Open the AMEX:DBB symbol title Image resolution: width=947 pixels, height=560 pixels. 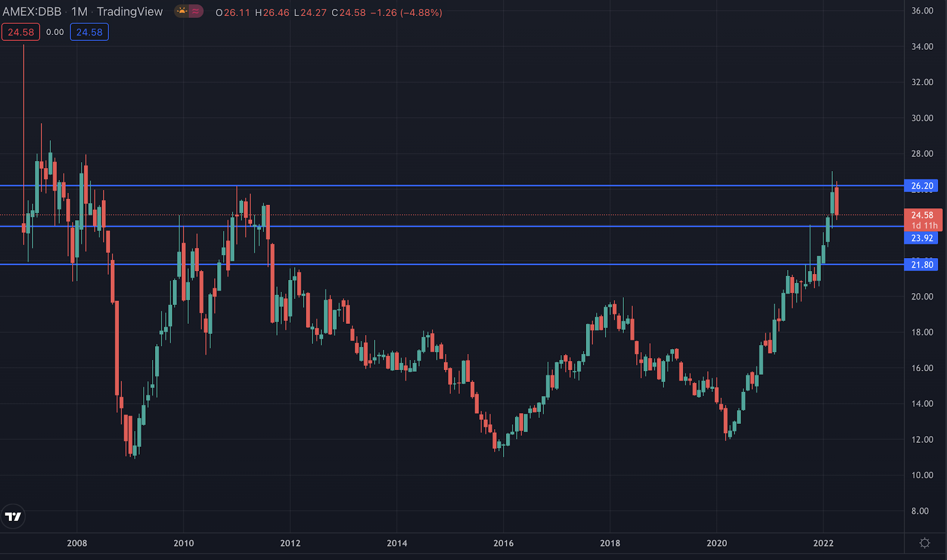tap(32, 12)
